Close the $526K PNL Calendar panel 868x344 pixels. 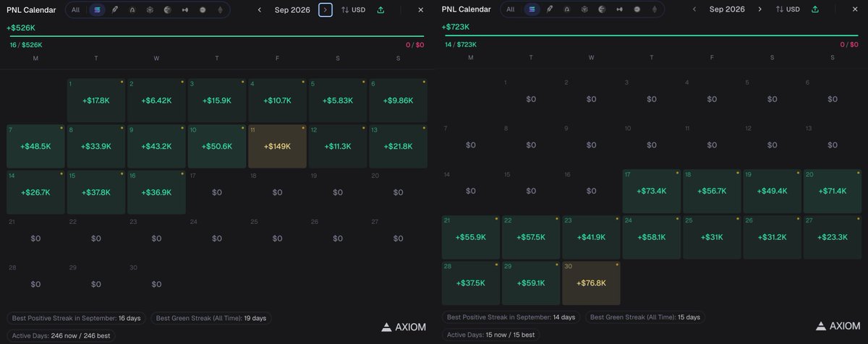421,9
